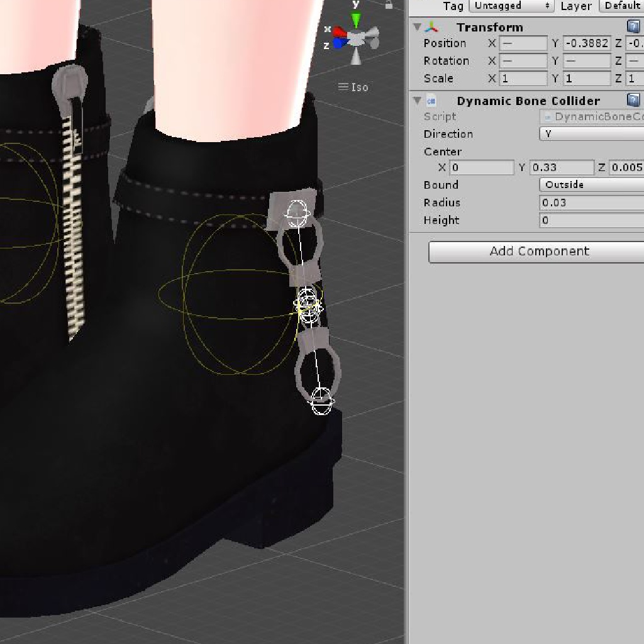Click the Center Y value field
Screen dimensions: 644x644
562,167
